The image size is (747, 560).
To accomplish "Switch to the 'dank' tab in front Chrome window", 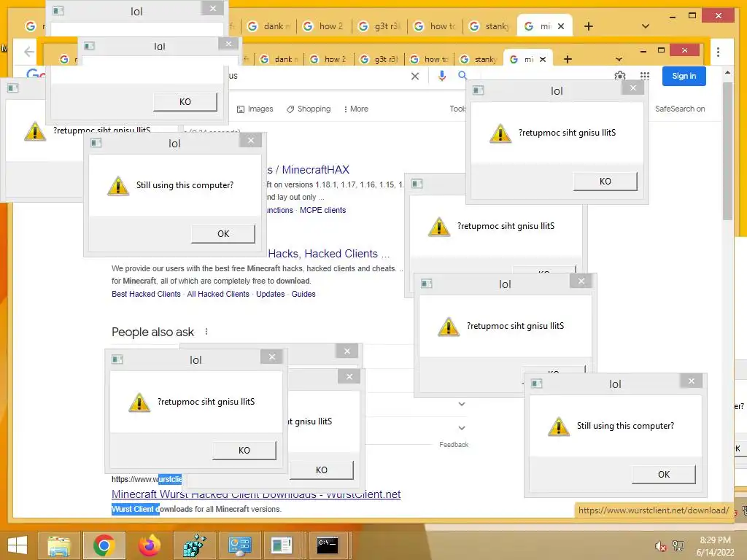I will 277,59.
